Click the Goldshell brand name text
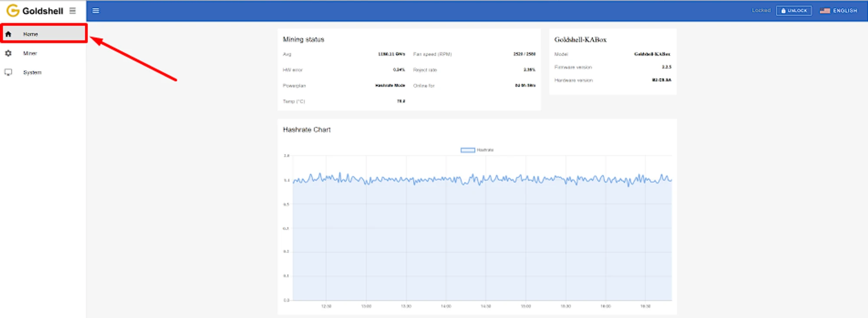Viewport: 868px width, 318px height. tap(43, 11)
